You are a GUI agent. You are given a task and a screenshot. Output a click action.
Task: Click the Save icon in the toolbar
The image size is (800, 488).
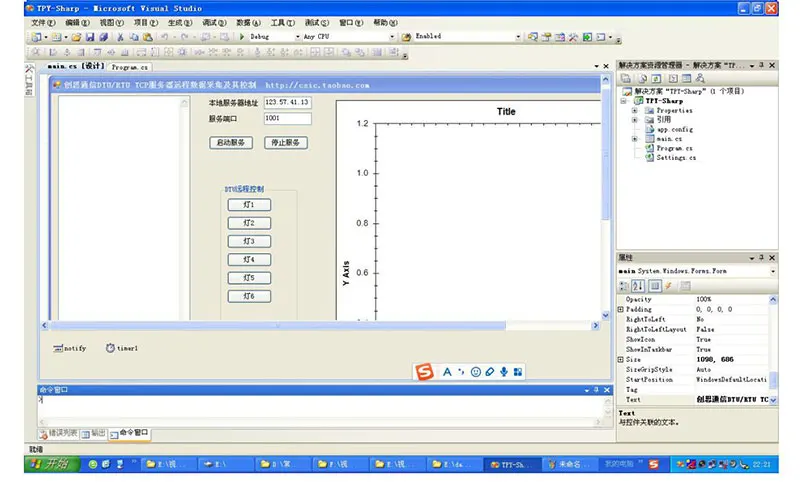click(90, 37)
